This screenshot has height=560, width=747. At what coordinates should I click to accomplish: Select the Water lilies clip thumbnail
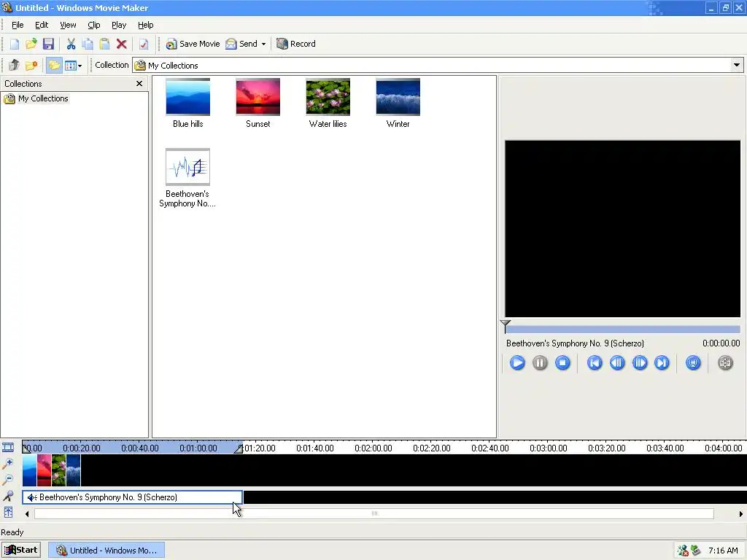[x=328, y=97]
